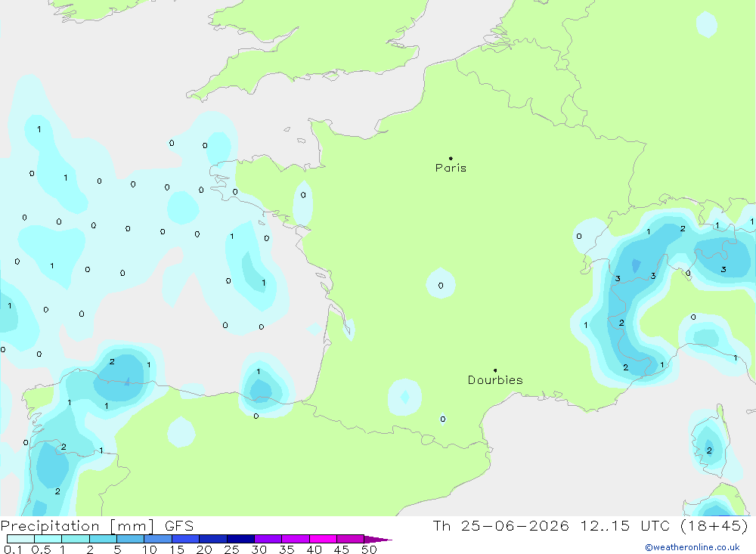756x554 pixels.
Task: Pick the 15–20 mm legend swatch
Action: pos(186,539)
